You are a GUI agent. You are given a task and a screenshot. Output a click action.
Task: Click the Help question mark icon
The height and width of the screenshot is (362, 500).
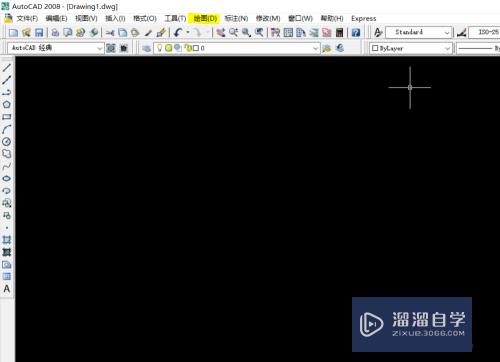tap(356, 32)
